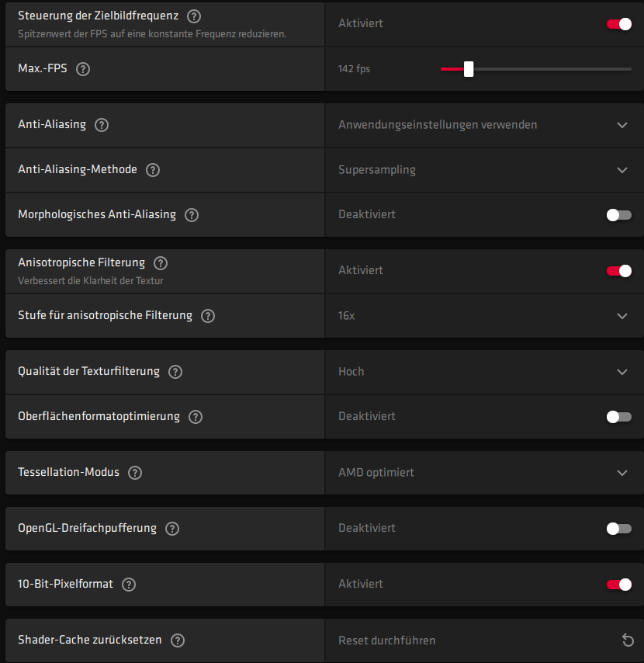The image size is (644, 663).
Task: Click the Max.-FPS slider handle
Action: (x=469, y=69)
